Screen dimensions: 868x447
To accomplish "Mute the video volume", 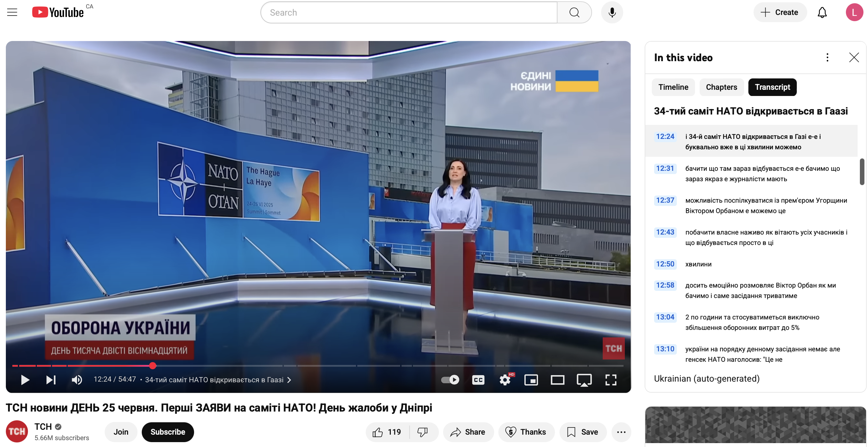I will coord(77,380).
